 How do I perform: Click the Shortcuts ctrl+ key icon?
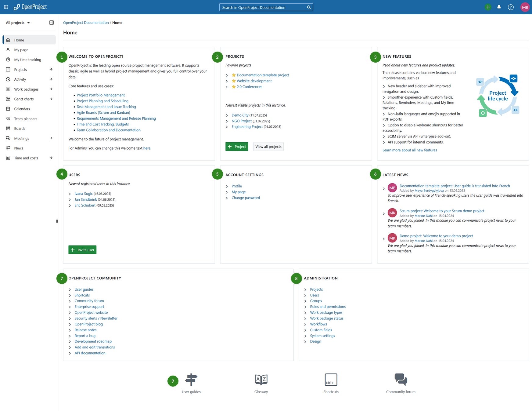[331, 380]
